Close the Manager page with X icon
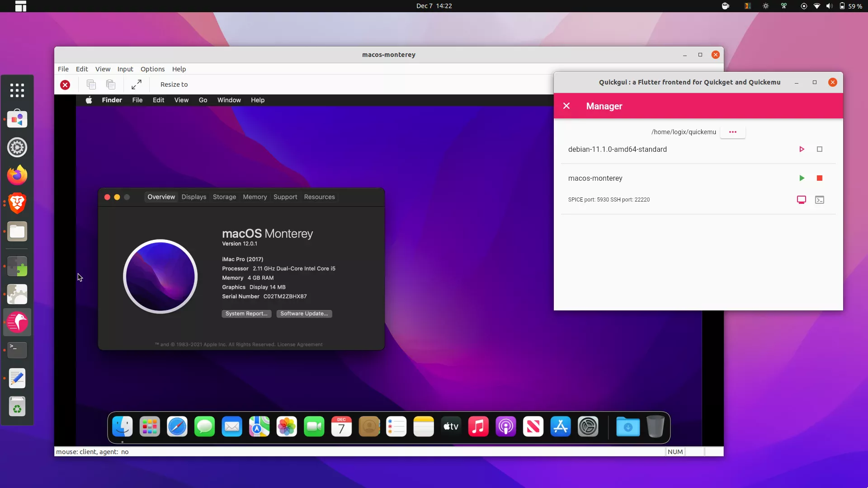The height and width of the screenshot is (488, 868). (566, 106)
